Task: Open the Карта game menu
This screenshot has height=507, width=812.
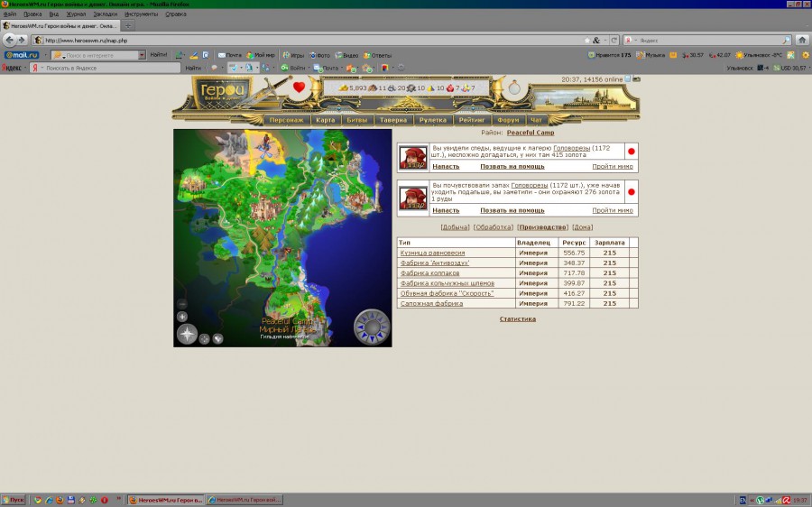Action: [x=325, y=120]
